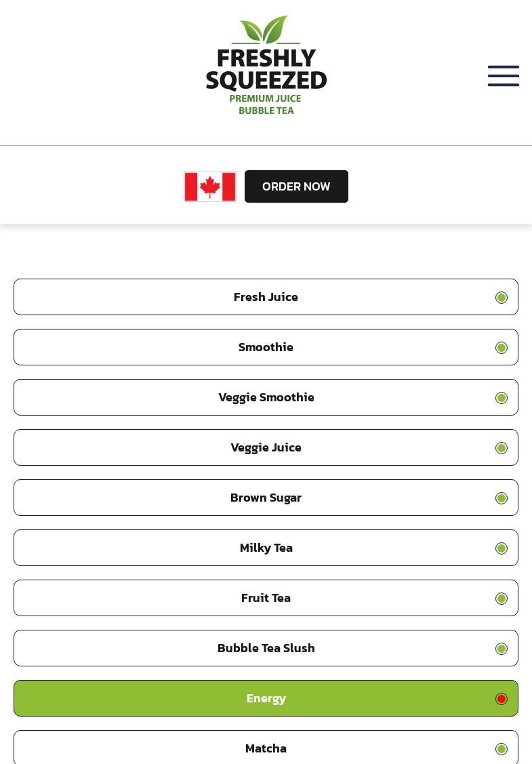This screenshot has height=764, width=532.
Task: Choose the Fruit Tea menu category
Action: click(266, 598)
